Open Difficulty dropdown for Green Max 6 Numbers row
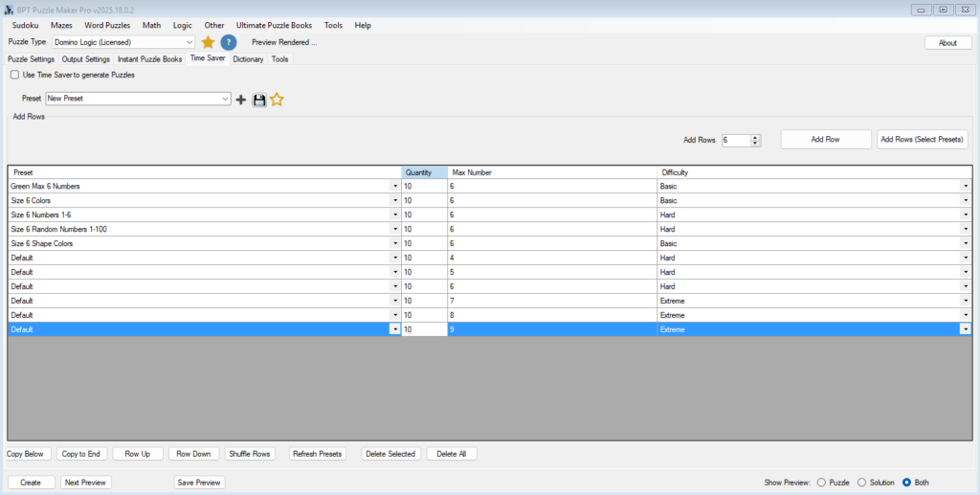Image resolution: width=980 pixels, height=495 pixels. (x=965, y=186)
